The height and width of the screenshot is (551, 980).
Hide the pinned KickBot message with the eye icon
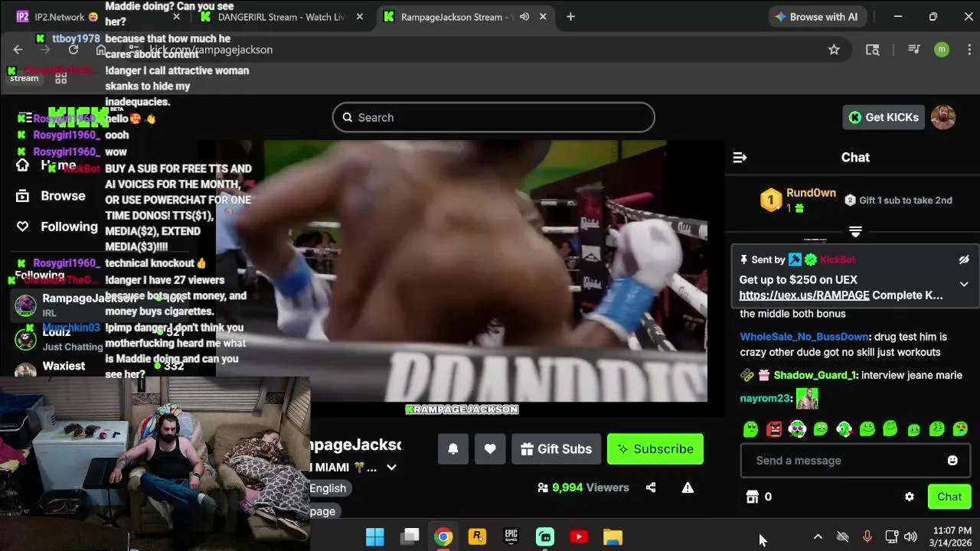pyautogui.click(x=964, y=260)
